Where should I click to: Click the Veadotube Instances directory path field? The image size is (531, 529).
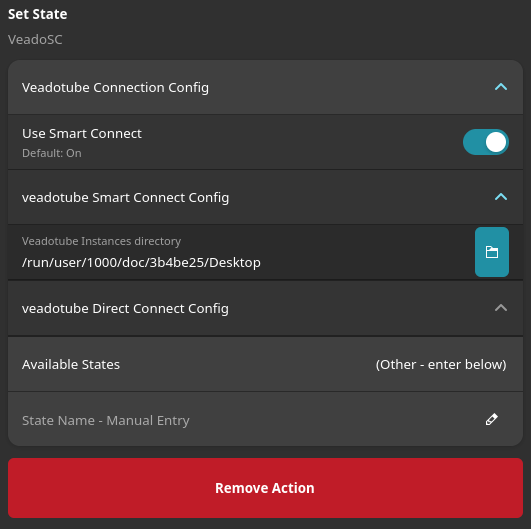(x=241, y=252)
